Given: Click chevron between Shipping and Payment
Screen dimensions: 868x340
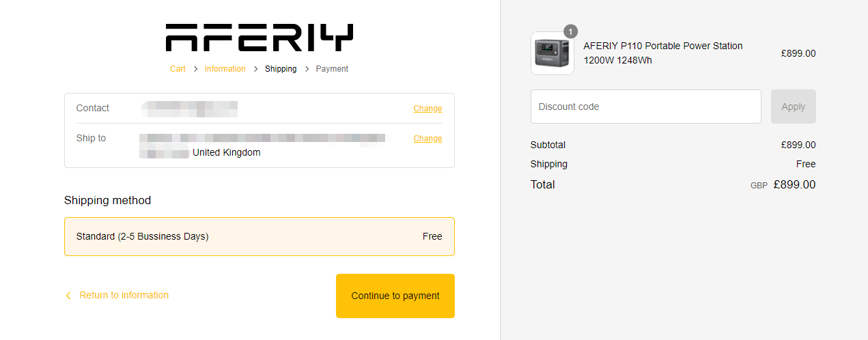Looking at the screenshot, I should pos(307,69).
